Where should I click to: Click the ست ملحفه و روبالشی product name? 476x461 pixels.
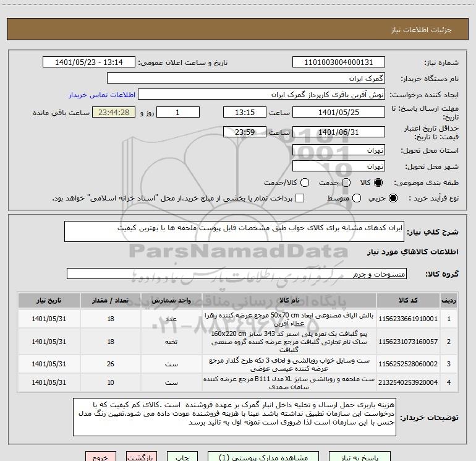pos(289,382)
